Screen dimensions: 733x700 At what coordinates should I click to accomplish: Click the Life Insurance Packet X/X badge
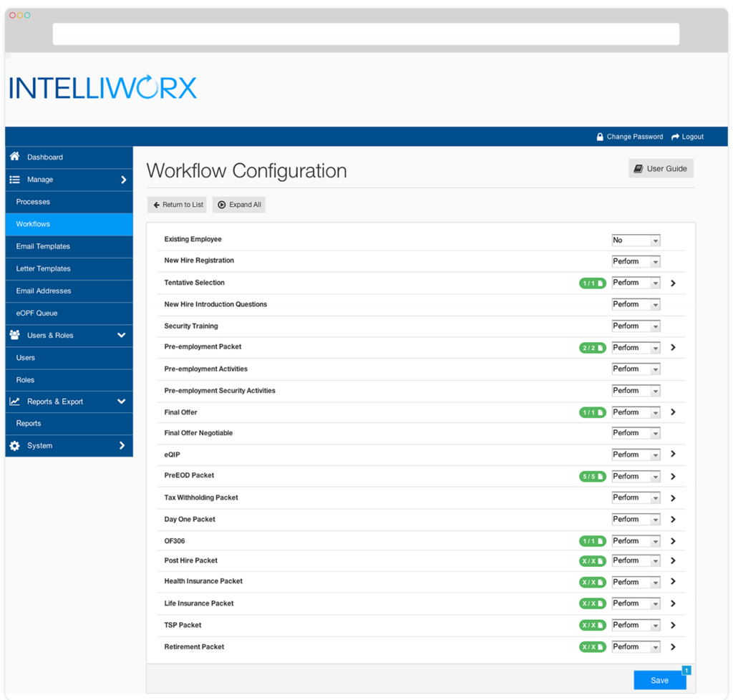pyautogui.click(x=592, y=604)
